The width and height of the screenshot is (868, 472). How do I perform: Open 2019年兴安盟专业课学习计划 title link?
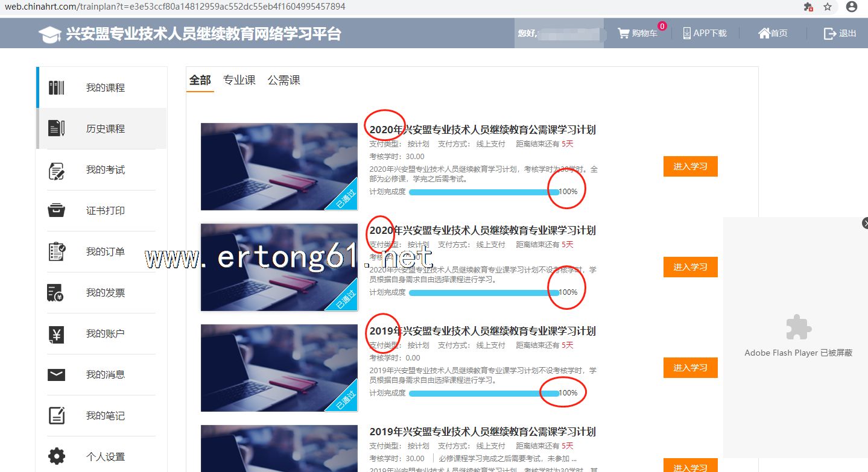483,331
